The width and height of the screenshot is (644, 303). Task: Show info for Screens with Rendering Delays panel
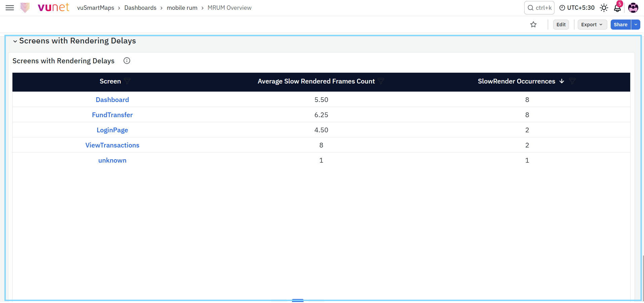point(127,61)
